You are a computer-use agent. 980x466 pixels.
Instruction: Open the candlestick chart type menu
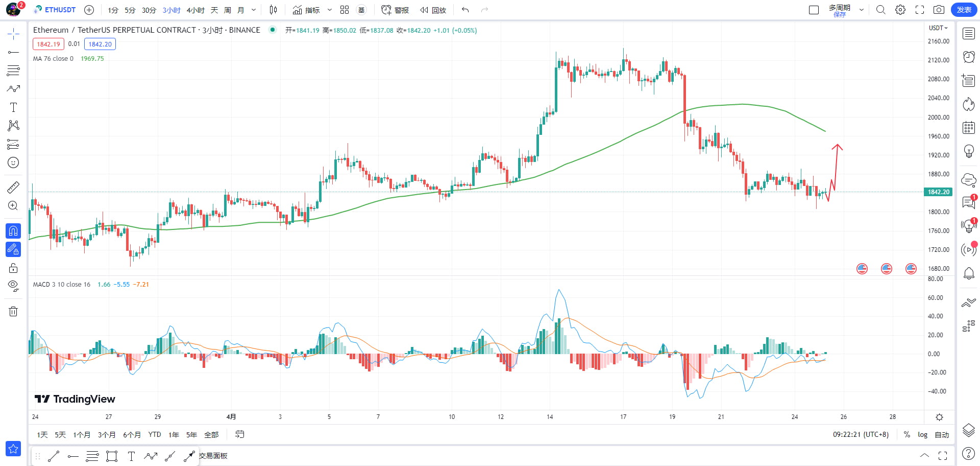(274, 10)
